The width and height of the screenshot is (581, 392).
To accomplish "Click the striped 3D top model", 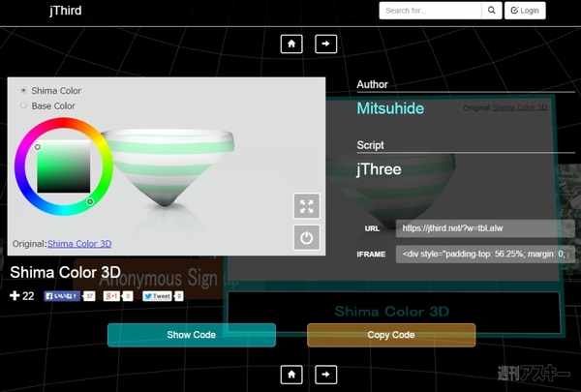I will (x=168, y=166).
